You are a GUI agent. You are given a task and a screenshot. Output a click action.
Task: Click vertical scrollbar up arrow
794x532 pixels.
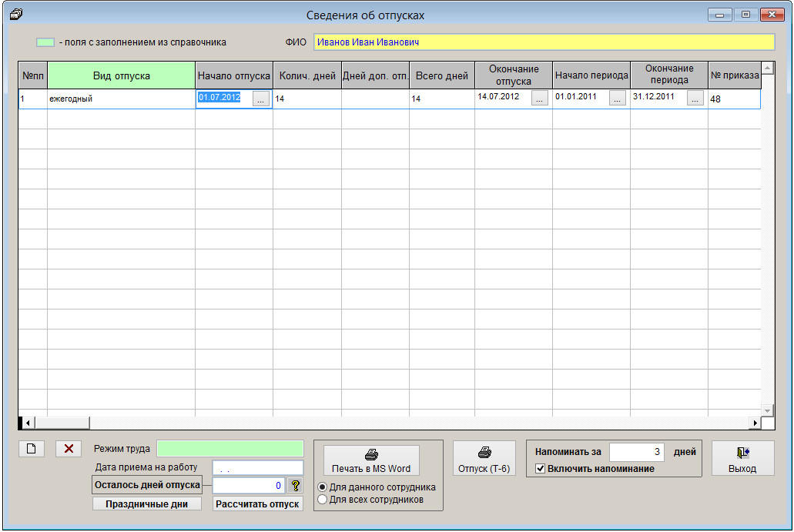(x=767, y=68)
